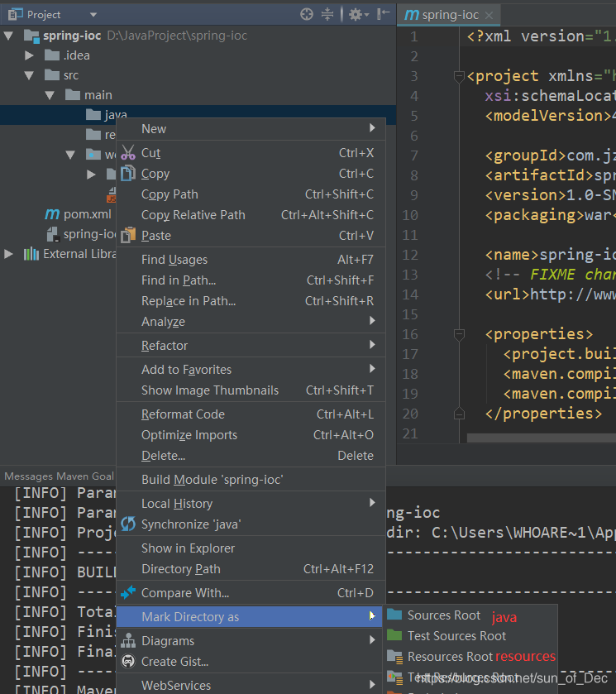Click the Scroll from Source target icon
The height and width of the screenshot is (694, 616).
[306, 14]
